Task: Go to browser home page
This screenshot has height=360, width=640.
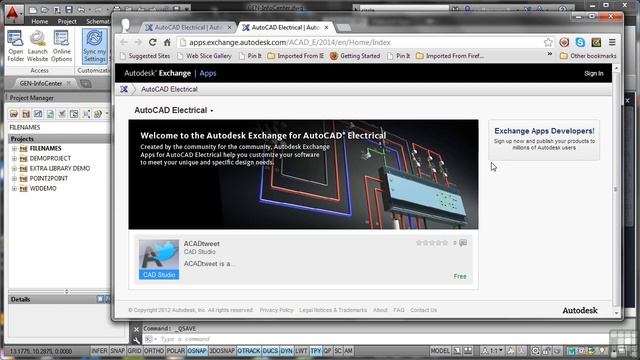Action: coord(167,42)
